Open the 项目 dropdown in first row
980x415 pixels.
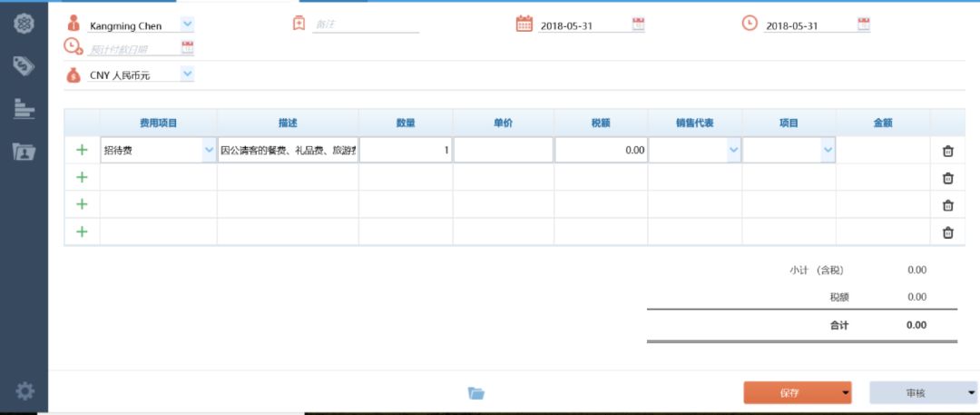(x=827, y=151)
